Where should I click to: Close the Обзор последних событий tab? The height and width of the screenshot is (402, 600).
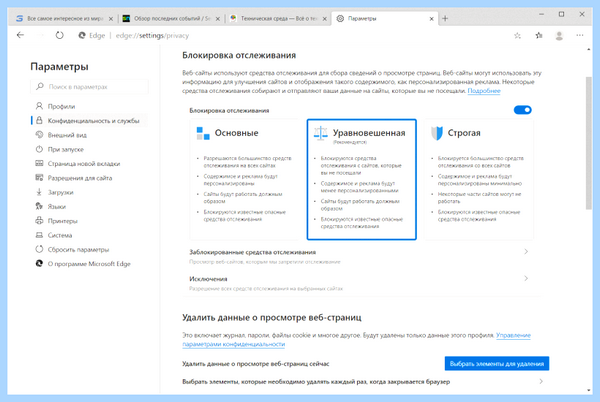click(218, 18)
